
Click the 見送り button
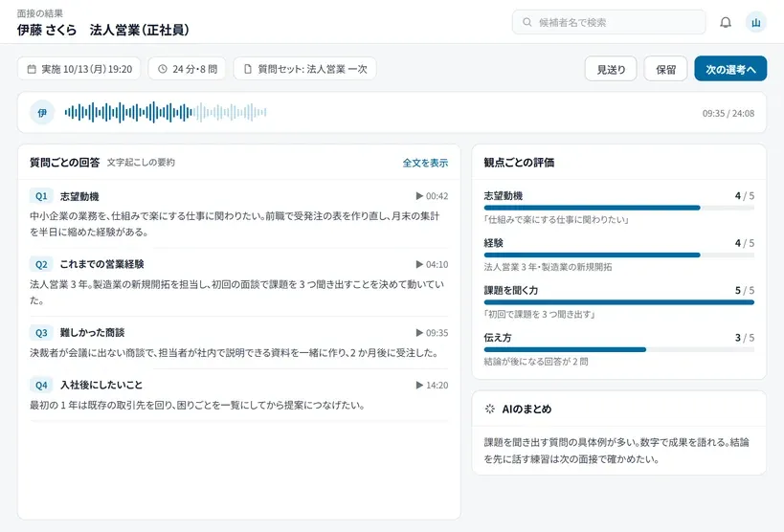click(611, 69)
